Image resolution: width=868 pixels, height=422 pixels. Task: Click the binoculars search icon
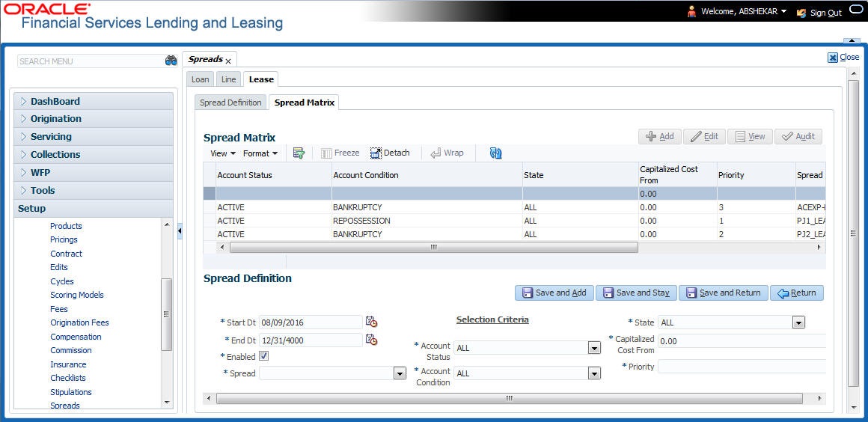coord(171,61)
